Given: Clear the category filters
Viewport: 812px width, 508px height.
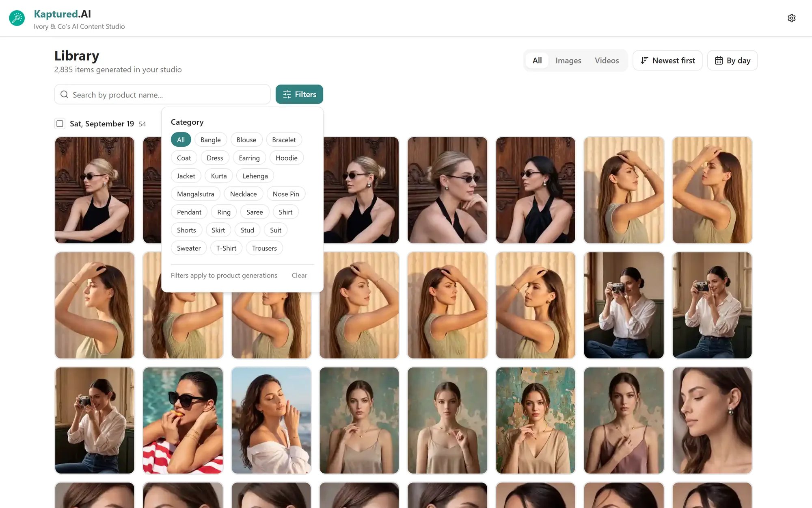Looking at the screenshot, I should pyautogui.click(x=299, y=275).
